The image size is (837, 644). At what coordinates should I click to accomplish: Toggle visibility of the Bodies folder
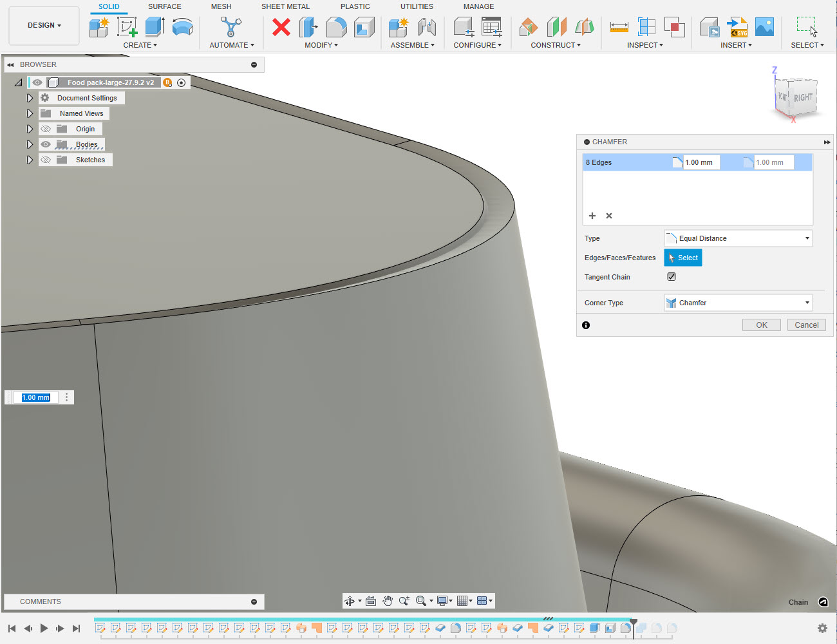(x=45, y=144)
